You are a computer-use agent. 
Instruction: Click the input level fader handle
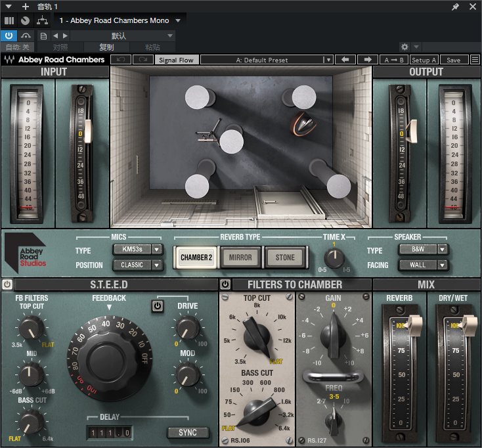tap(88, 131)
